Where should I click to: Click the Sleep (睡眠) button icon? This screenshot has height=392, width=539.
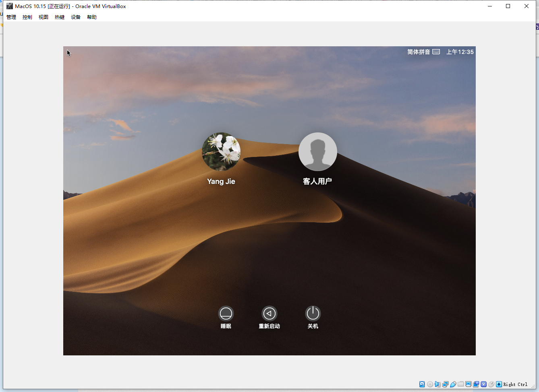coord(226,314)
